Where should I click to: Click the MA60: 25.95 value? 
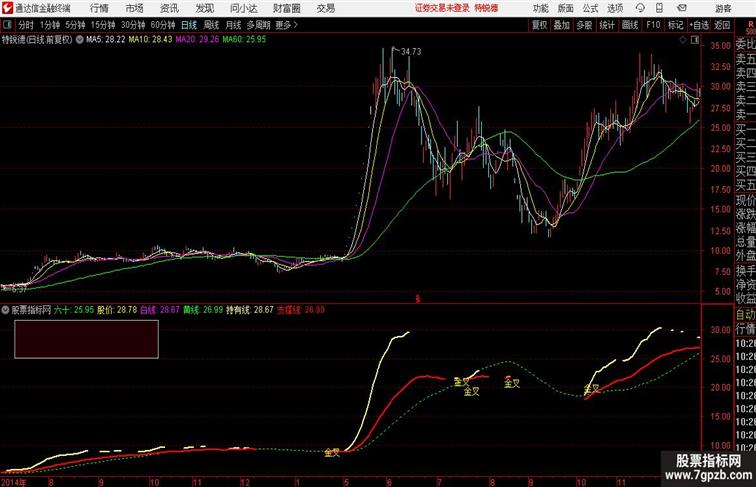coord(244,40)
